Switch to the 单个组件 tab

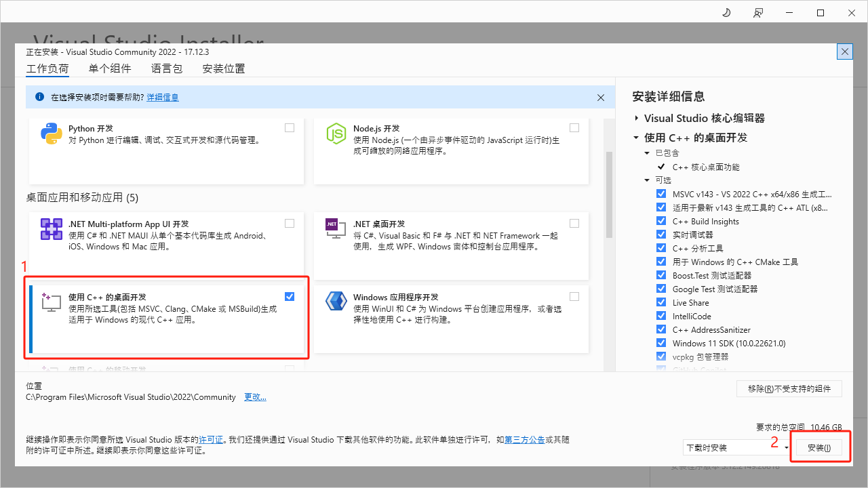point(110,68)
